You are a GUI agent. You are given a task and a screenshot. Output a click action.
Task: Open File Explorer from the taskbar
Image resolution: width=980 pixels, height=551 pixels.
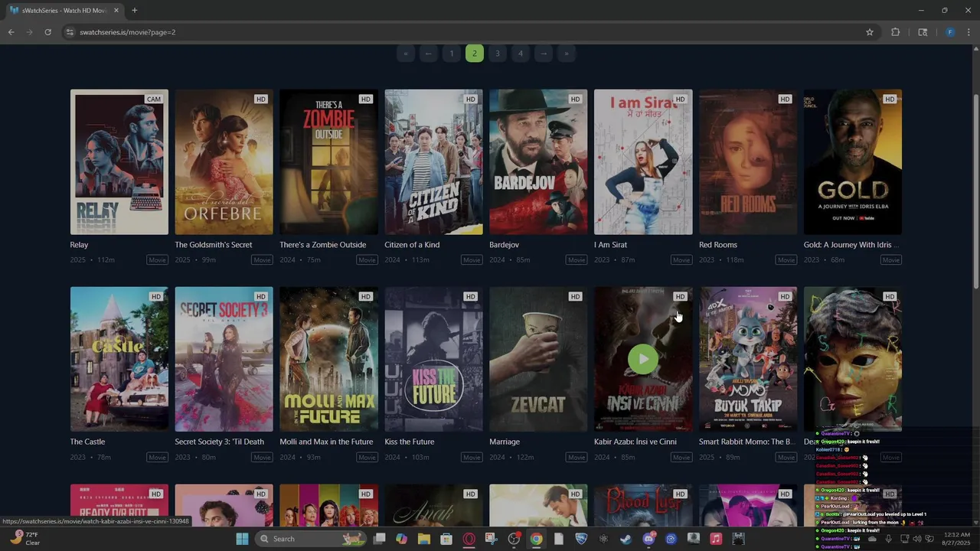point(424,539)
